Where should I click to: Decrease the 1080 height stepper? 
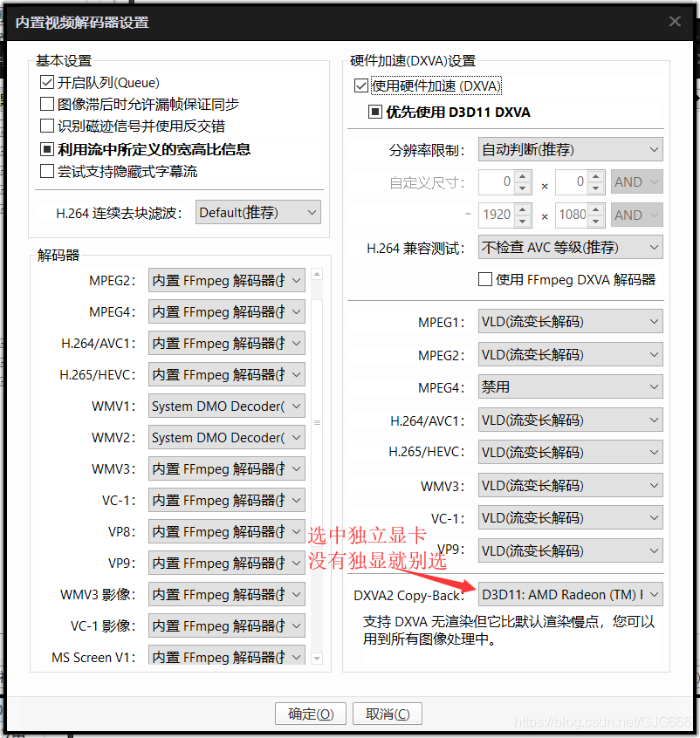click(596, 221)
